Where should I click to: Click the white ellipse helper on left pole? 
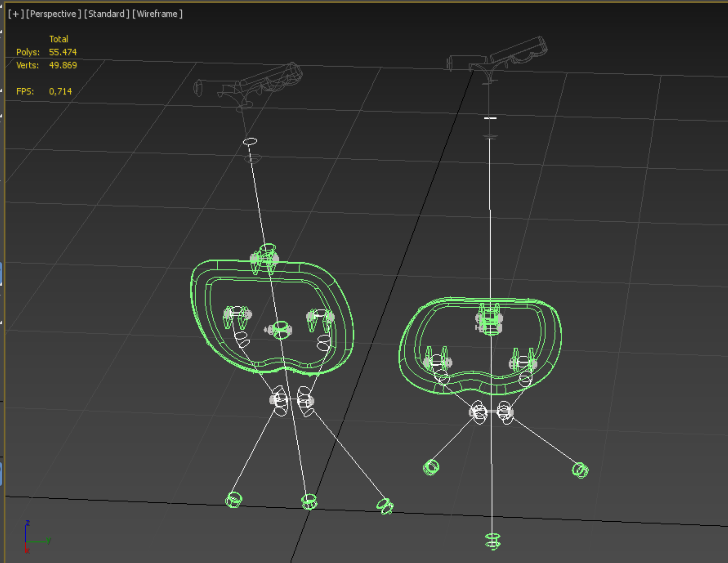(x=250, y=142)
